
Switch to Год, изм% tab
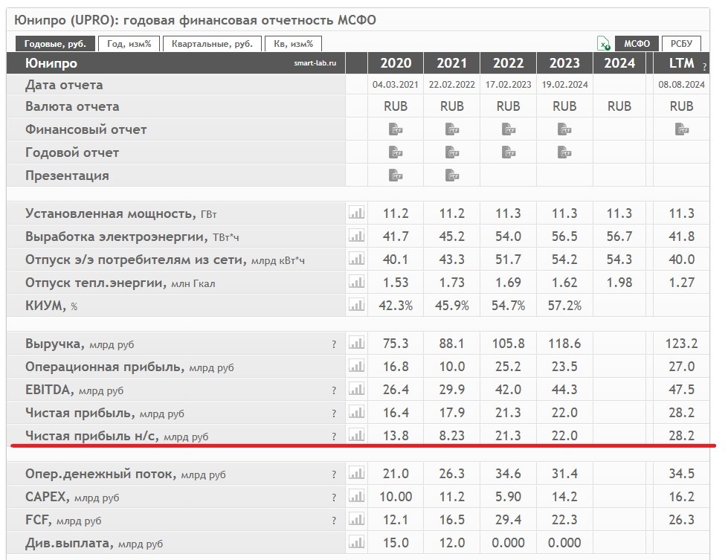129,44
